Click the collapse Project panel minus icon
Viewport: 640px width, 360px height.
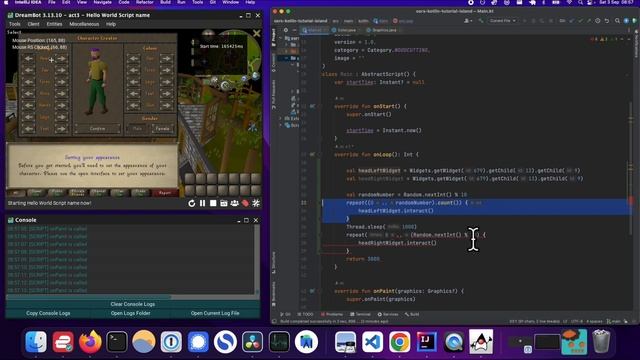[294, 30]
